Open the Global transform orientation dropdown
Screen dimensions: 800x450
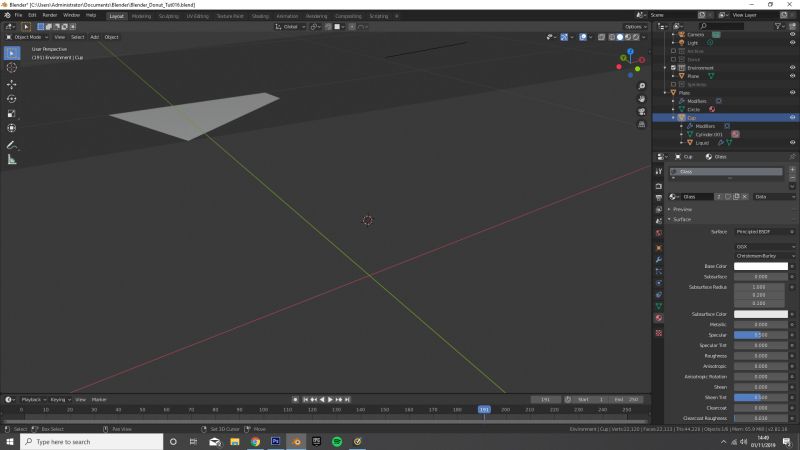[290, 27]
